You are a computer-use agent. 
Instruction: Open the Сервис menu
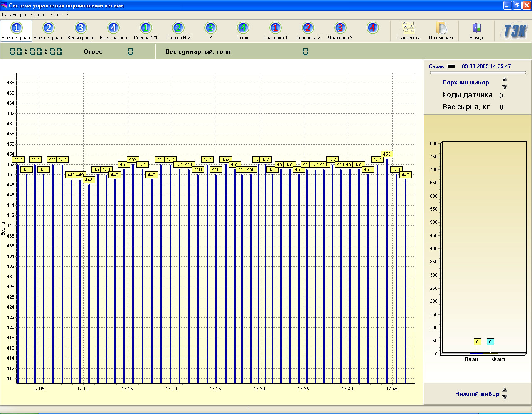(38, 15)
